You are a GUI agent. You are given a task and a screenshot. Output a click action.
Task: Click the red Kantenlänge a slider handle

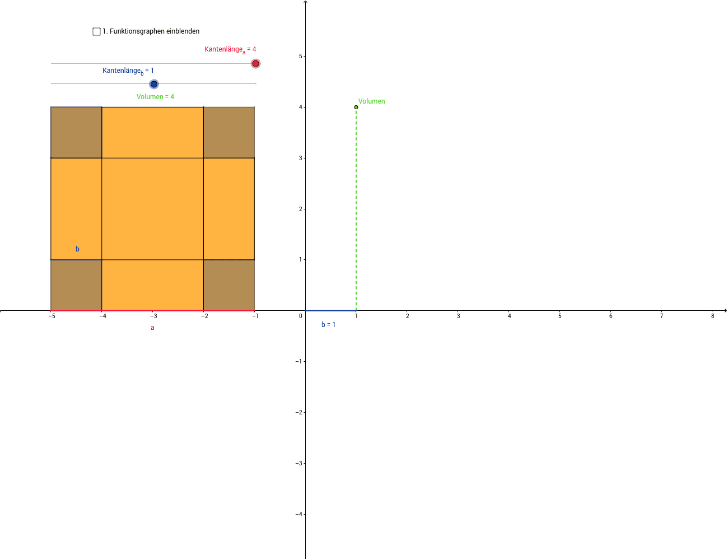255,63
